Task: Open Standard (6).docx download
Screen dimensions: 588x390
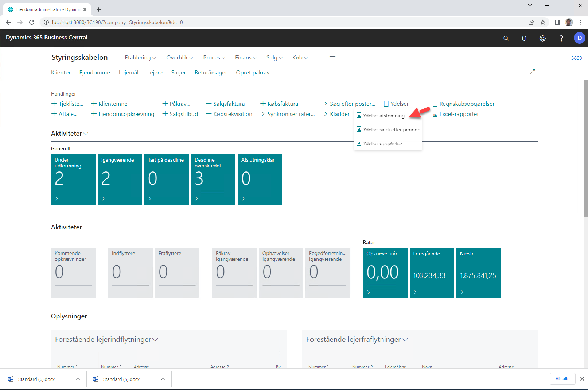Action: click(36, 379)
